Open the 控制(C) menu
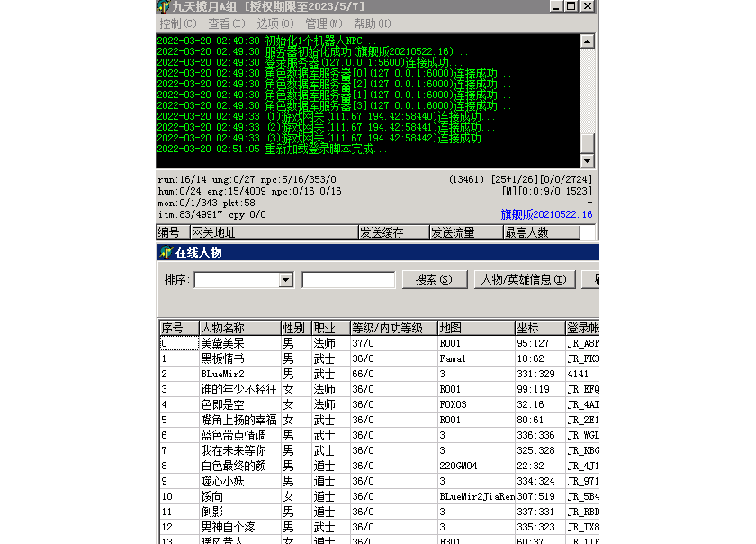The width and height of the screenshot is (756, 544). (178, 23)
